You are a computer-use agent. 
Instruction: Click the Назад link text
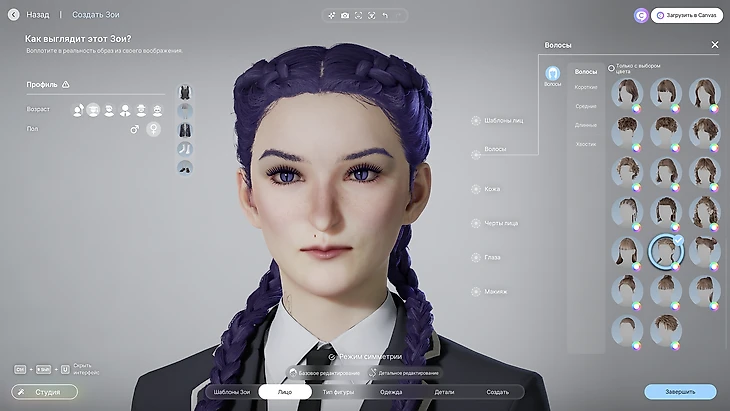(38, 15)
